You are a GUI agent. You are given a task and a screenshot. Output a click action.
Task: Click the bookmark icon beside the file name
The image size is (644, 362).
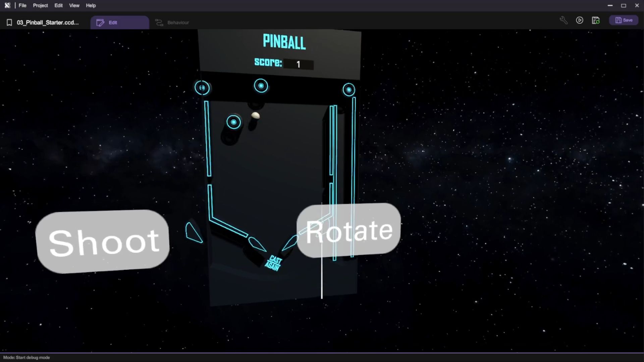click(x=9, y=22)
